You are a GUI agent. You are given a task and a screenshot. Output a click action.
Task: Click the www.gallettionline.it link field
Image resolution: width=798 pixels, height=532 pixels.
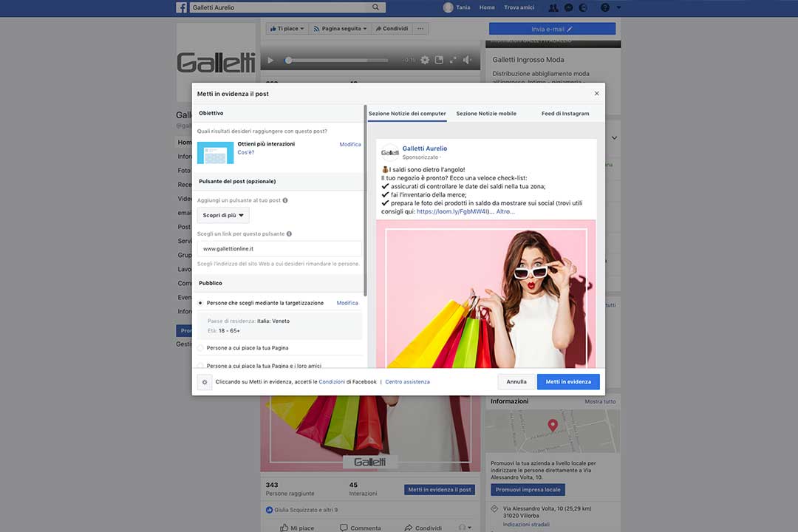279,248
